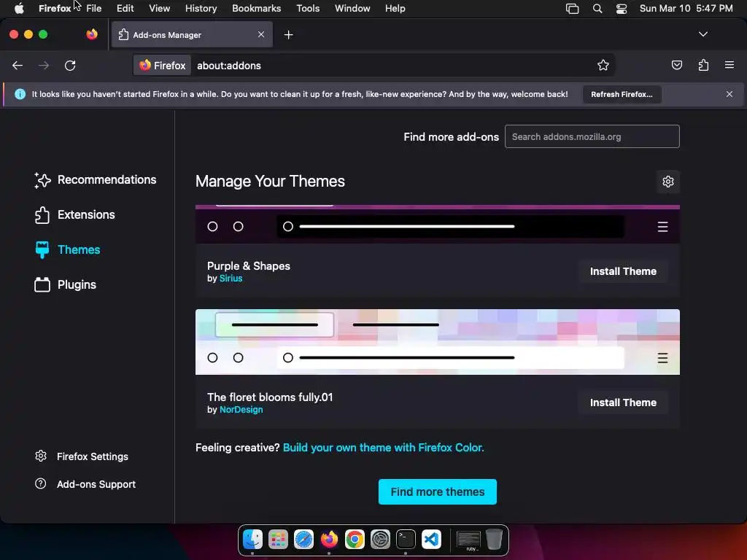
Task: Open the Plugins category
Action: (x=65, y=285)
